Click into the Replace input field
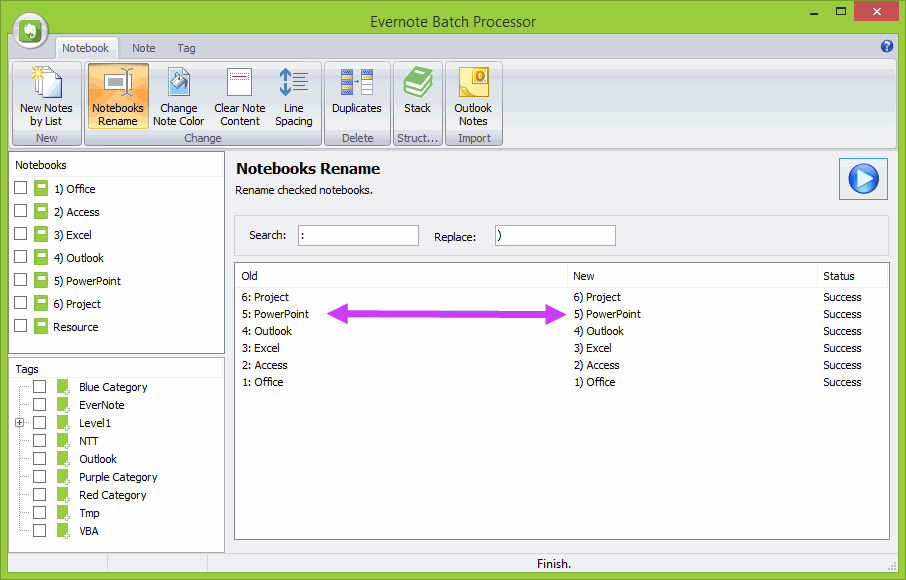This screenshot has height=580, width=906. pos(555,236)
